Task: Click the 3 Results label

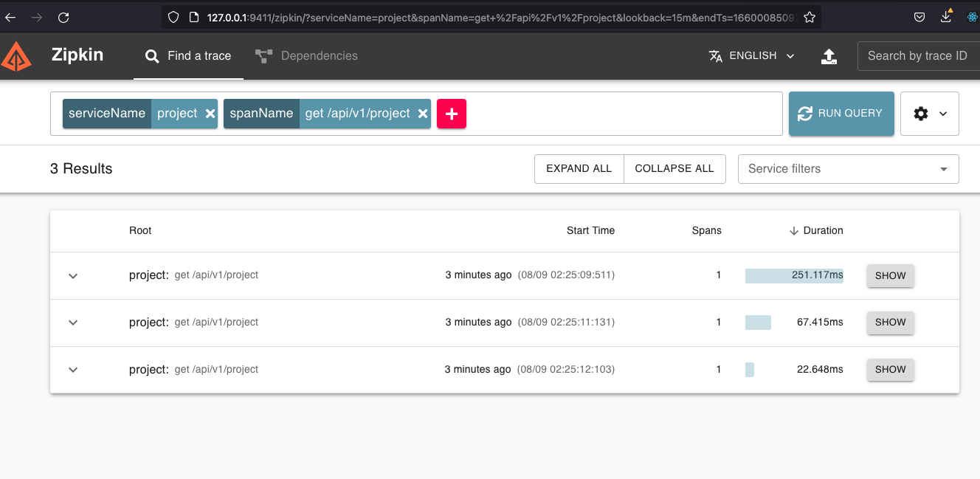Action: click(x=81, y=169)
